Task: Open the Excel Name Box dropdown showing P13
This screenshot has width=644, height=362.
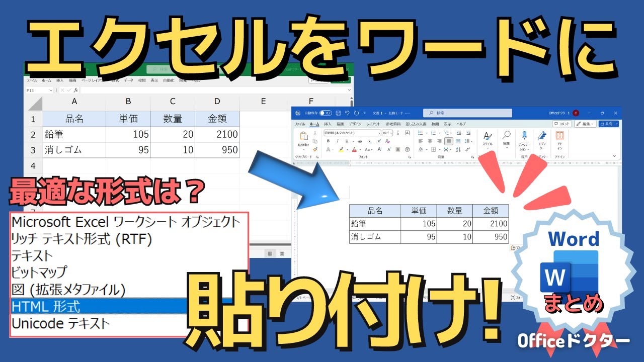Action: coord(50,90)
